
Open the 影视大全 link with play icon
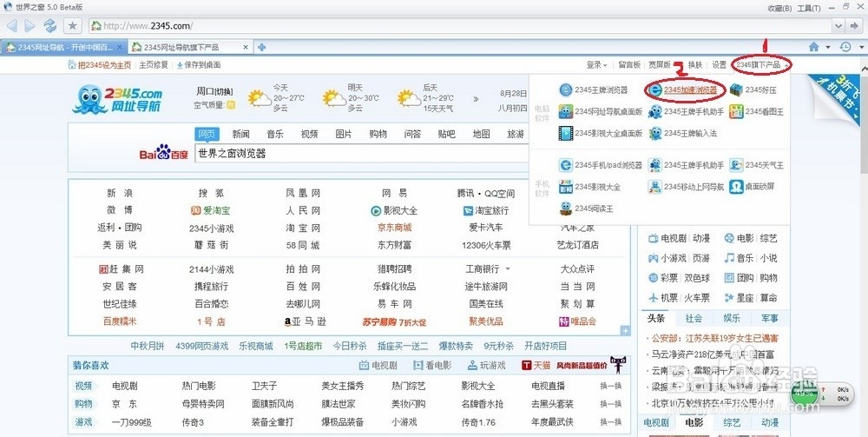[394, 210]
